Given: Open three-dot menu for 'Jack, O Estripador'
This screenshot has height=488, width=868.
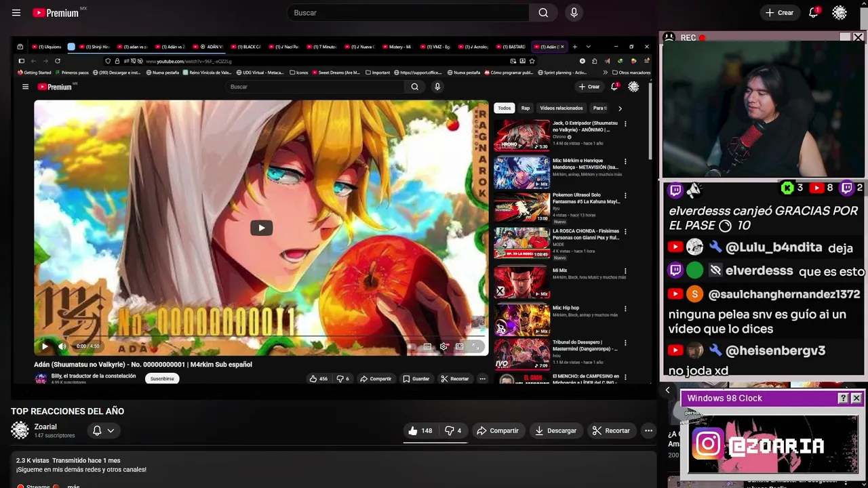Looking at the screenshot, I should [x=625, y=124].
